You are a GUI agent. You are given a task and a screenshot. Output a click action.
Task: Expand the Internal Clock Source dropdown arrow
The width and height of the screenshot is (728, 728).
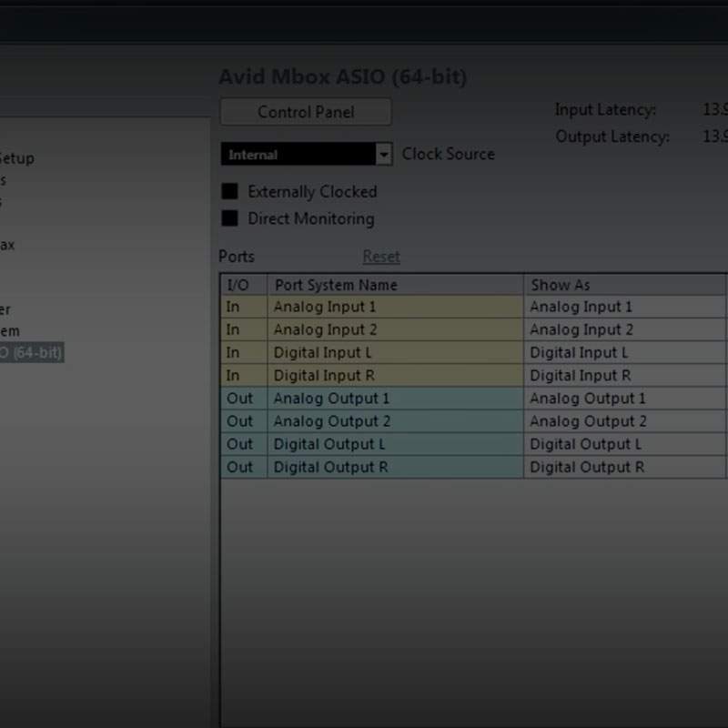(383, 154)
